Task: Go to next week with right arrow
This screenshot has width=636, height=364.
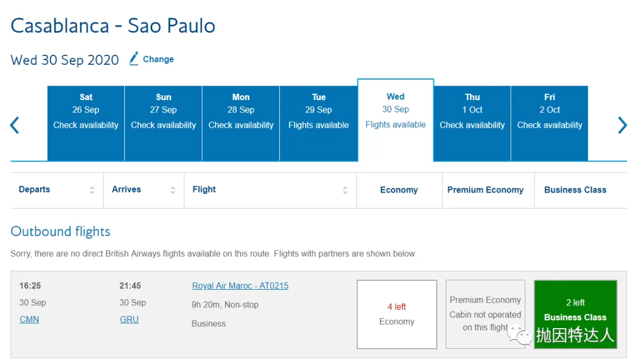Action: [x=622, y=125]
